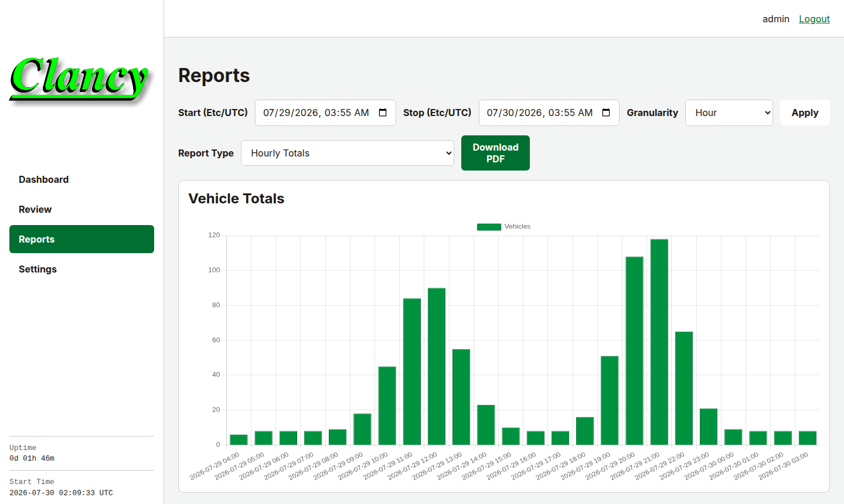
Task: Click the bar for 2026-07-29 12:00
Action: click(437, 366)
